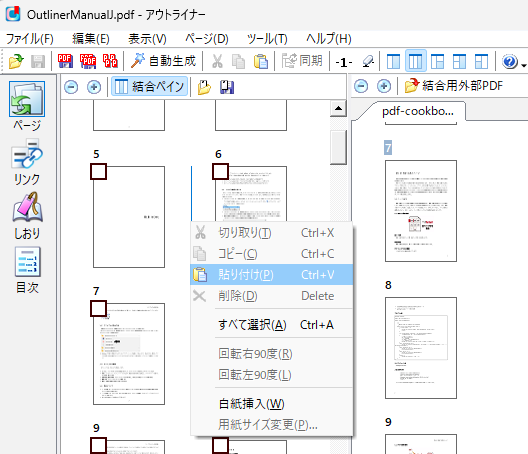Select the fourth pane layout icon

click(459, 61)
